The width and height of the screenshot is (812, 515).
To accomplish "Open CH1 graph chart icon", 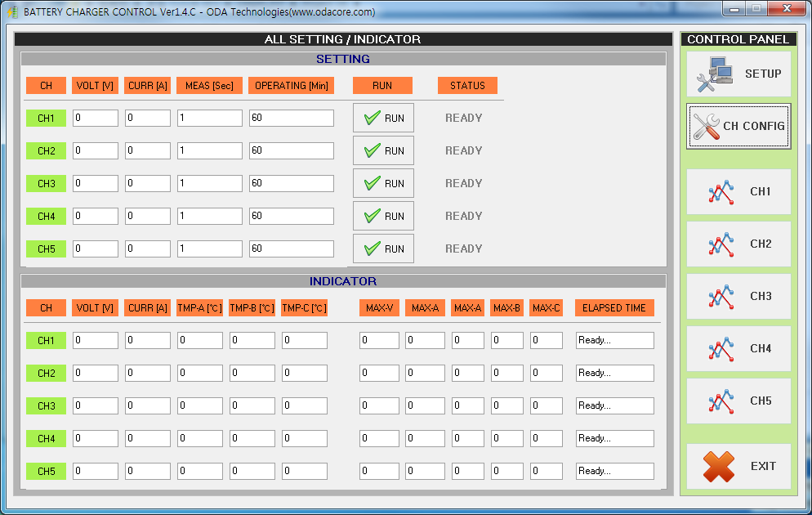I will [721, 192].
